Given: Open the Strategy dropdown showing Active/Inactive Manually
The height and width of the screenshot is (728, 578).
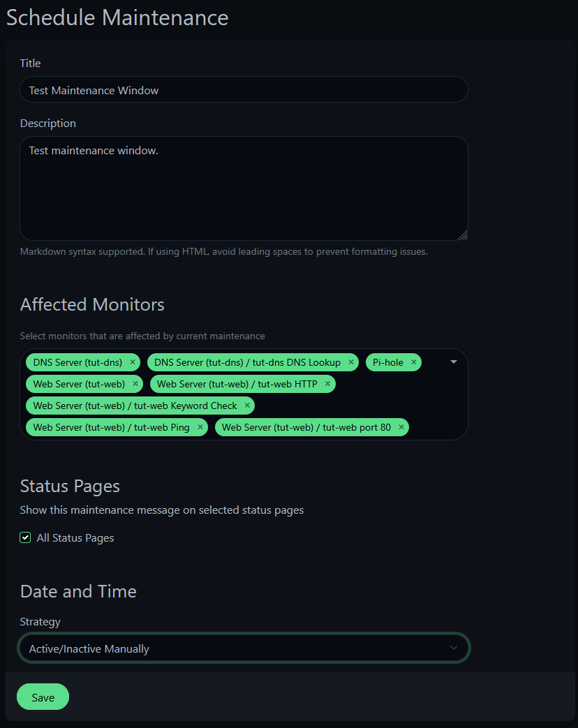Looking at the screenshot, I should point(244,648).
